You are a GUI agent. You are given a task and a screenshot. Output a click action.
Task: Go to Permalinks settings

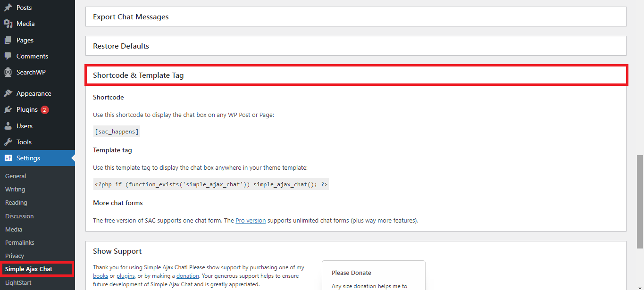point(20,242)
